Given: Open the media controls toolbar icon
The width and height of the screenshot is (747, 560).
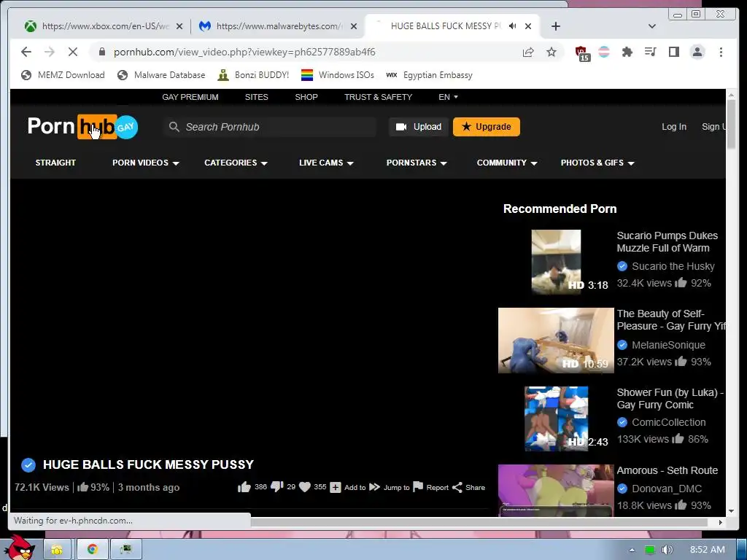Looking at the screenshot, I should [x=650, y=52].
